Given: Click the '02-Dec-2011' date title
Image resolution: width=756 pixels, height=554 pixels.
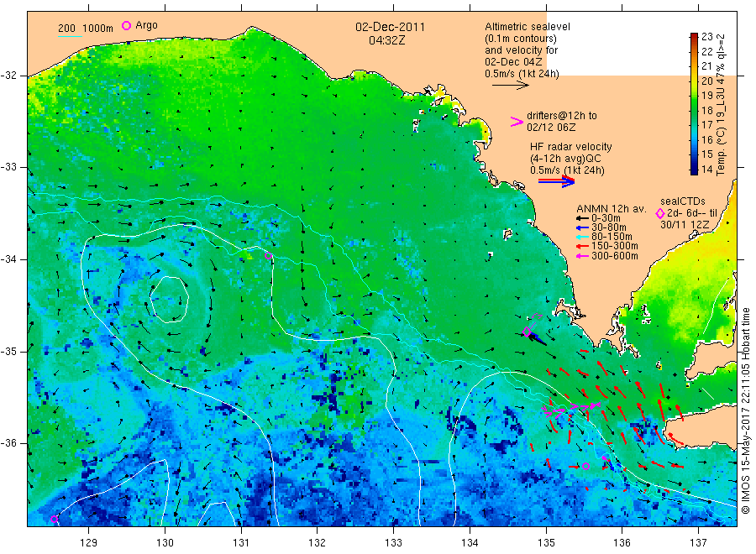Looking at the screenshot, I should point(390,27).
